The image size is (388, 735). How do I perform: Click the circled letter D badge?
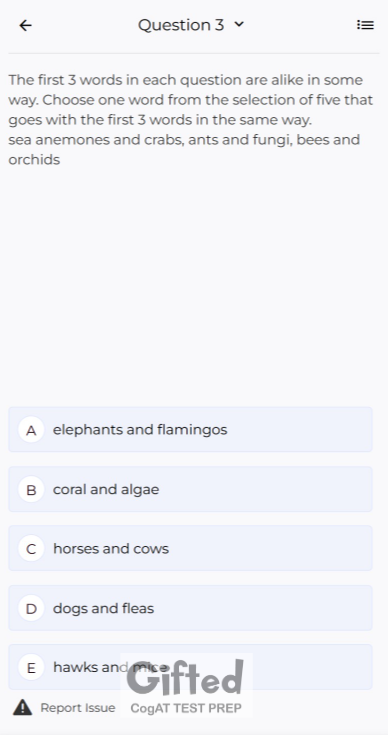(31, 608)
